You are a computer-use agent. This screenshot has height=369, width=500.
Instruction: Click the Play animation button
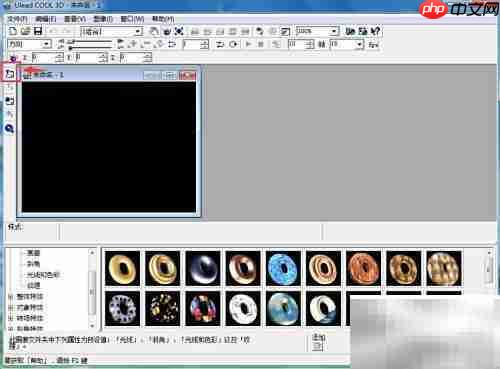point(248,44)
